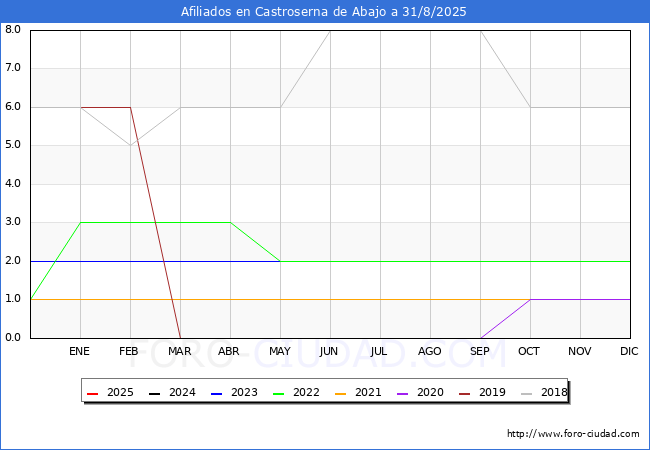Click the OCT month axis label
This screenshot has width=650, height=450.
point(529,351)
